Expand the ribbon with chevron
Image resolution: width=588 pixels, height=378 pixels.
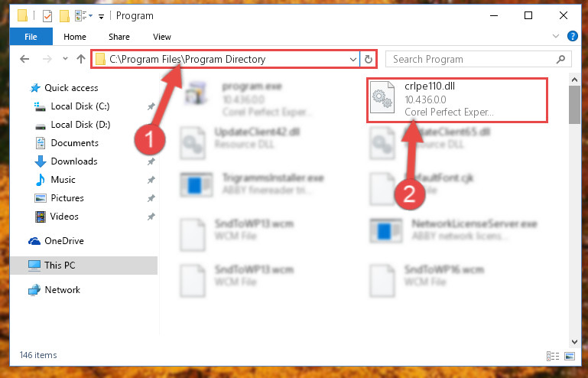(x=555, y=37)
